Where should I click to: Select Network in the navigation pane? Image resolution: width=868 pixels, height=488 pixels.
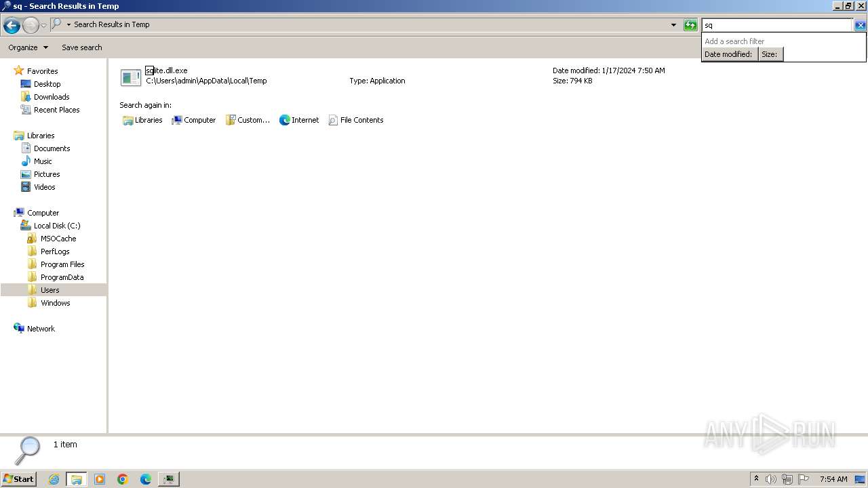[41, 329]
